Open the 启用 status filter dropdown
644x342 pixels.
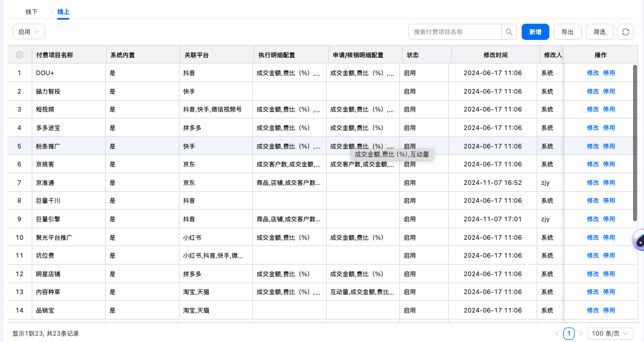(x=29, y=32)
